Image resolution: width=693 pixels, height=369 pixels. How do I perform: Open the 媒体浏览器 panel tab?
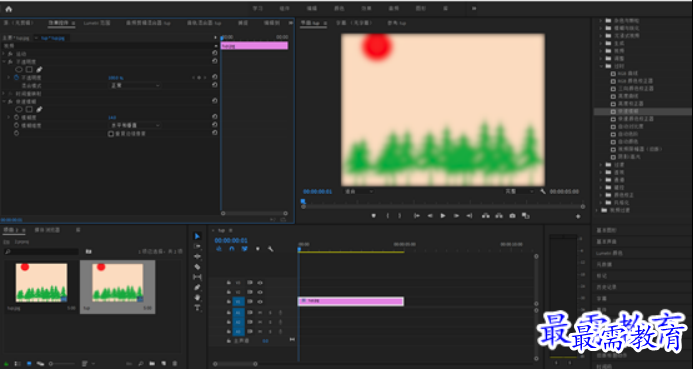(x=47, y=230)
